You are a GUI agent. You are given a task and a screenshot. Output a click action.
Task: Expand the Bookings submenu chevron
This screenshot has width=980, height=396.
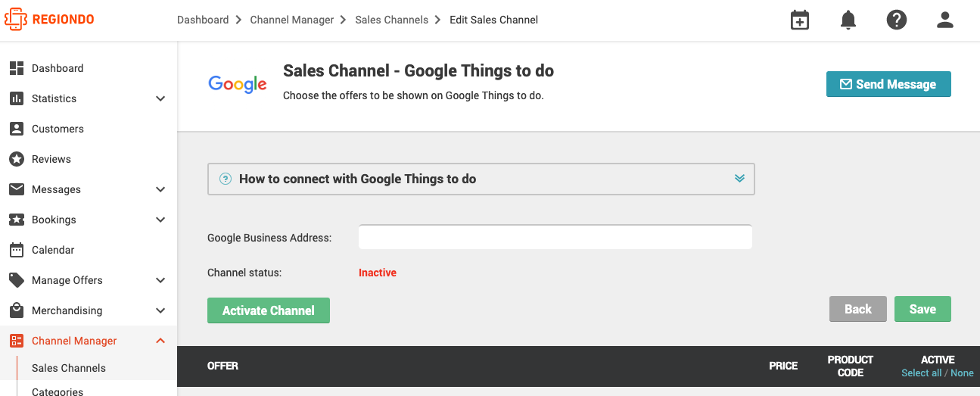(x=160, y=220)
